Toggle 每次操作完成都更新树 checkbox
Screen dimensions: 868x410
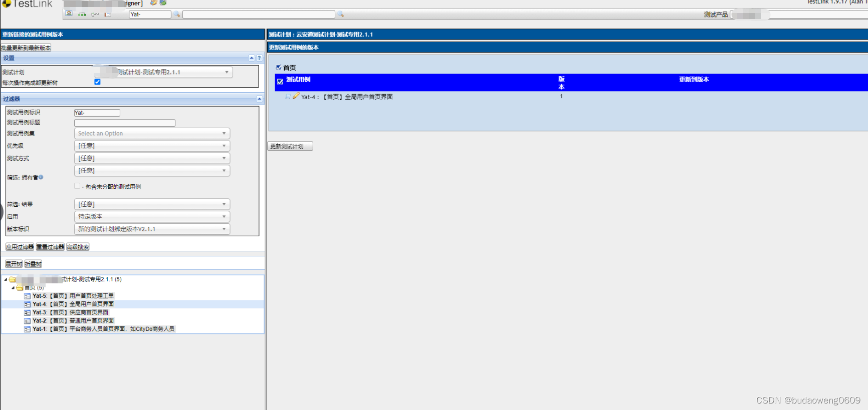pos(97,82)
